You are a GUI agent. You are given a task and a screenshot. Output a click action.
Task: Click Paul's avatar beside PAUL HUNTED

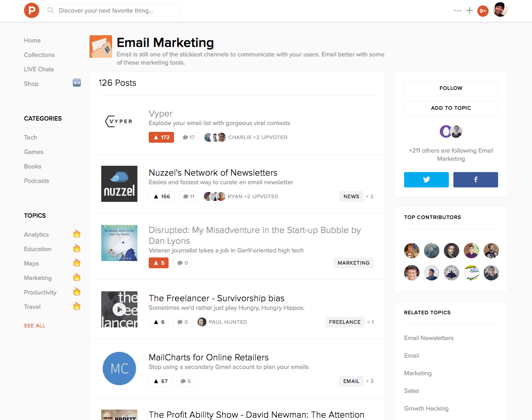coord(202,322)
